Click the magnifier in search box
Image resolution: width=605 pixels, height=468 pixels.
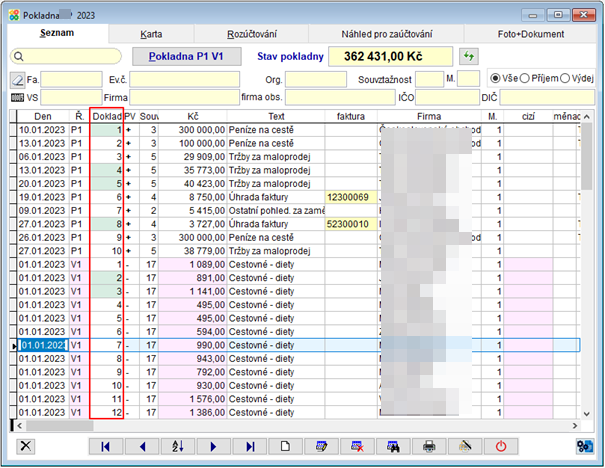(x=19, y=57)
